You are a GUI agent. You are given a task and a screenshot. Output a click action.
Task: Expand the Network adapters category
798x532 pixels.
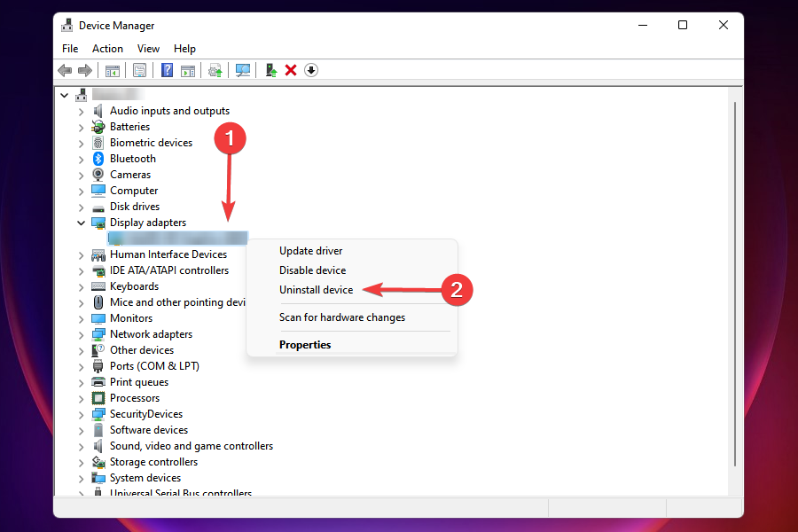(x=82, y=334)
